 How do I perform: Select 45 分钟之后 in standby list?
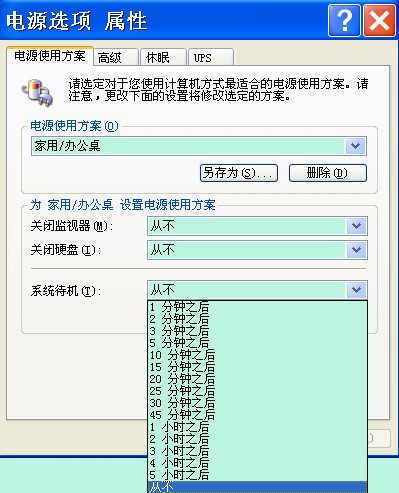pos(257,415)
